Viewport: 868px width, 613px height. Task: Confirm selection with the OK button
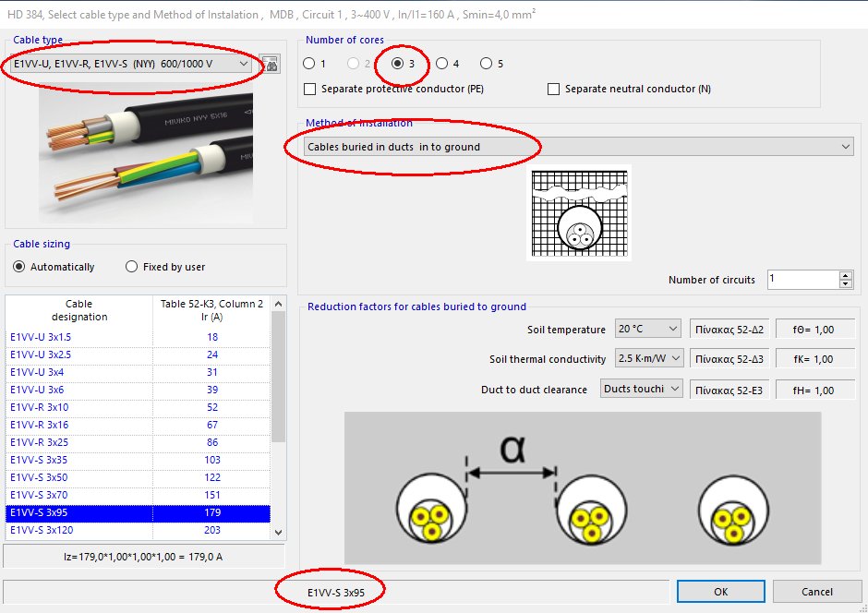pos(720,591)
